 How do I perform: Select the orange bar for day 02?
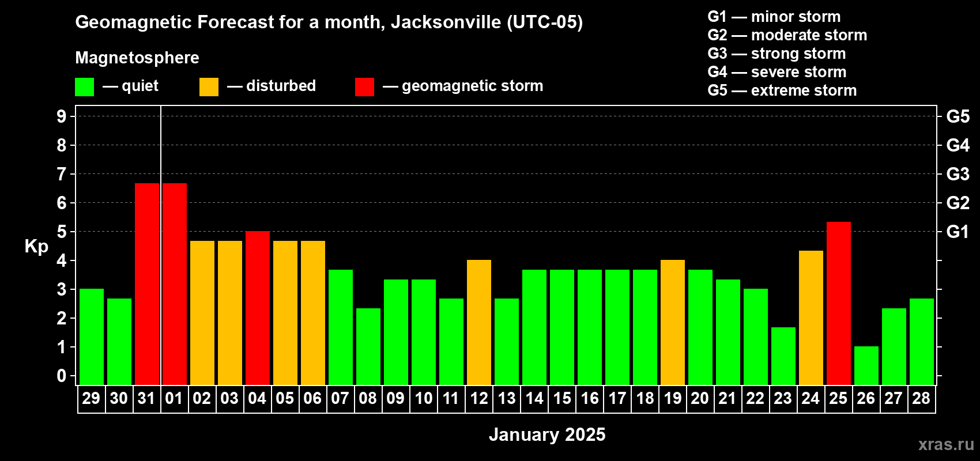[202, 313]
